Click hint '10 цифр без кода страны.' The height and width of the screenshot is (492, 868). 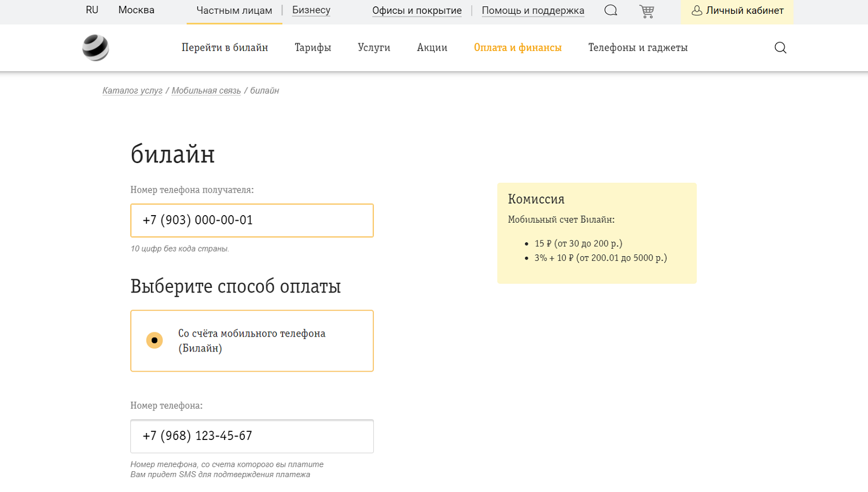tap(179, 249)
